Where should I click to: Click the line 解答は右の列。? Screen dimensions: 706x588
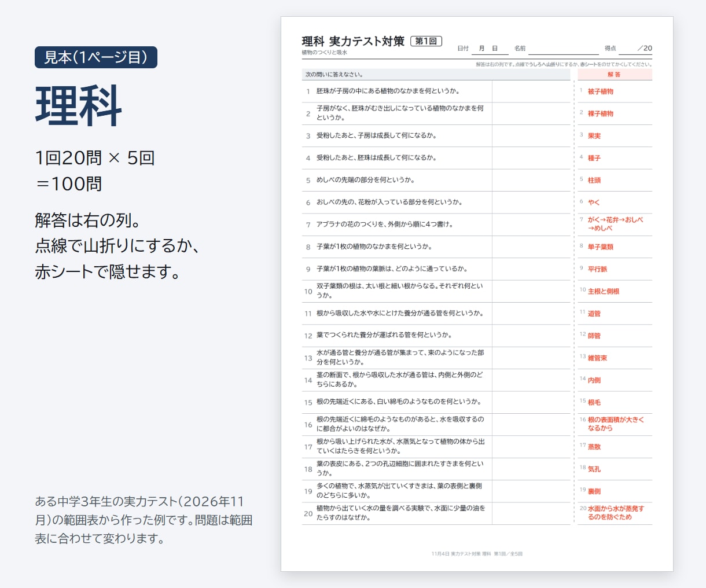[88, 220]
